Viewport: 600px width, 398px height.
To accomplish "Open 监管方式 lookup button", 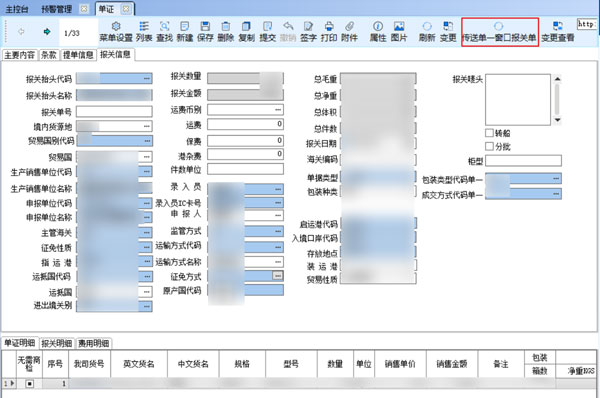I will coord(278,231).
